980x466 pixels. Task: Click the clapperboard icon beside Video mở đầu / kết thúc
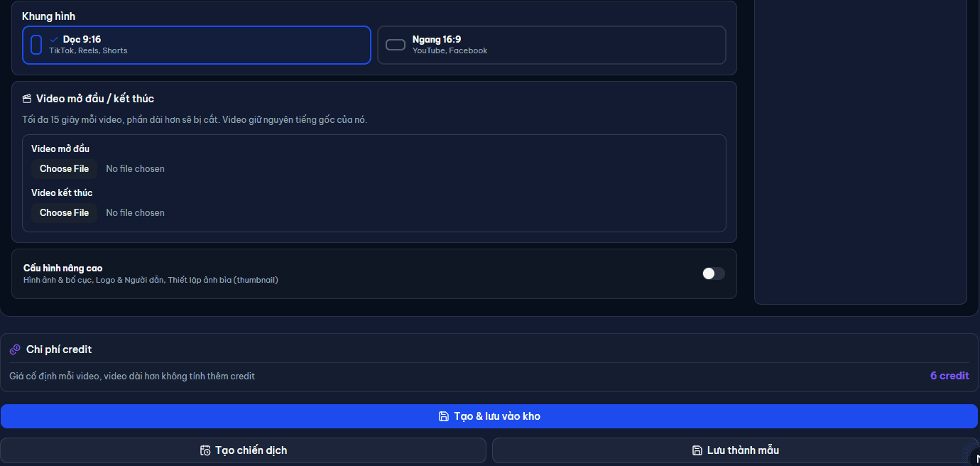click(x=27, y=99)
